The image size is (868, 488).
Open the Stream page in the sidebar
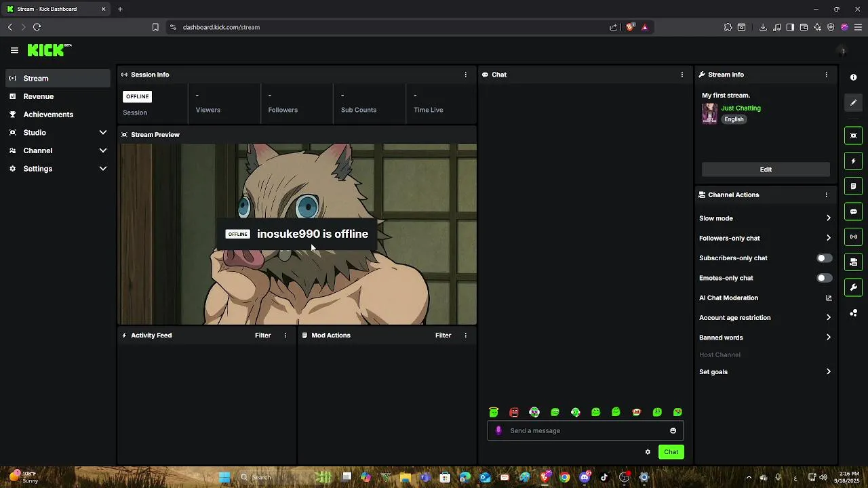tap(57, 78)
